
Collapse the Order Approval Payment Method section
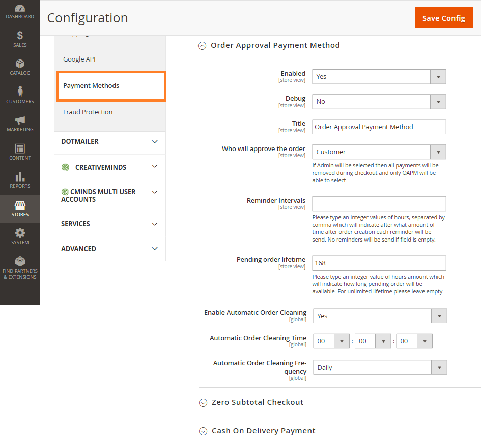pos(202,46)
